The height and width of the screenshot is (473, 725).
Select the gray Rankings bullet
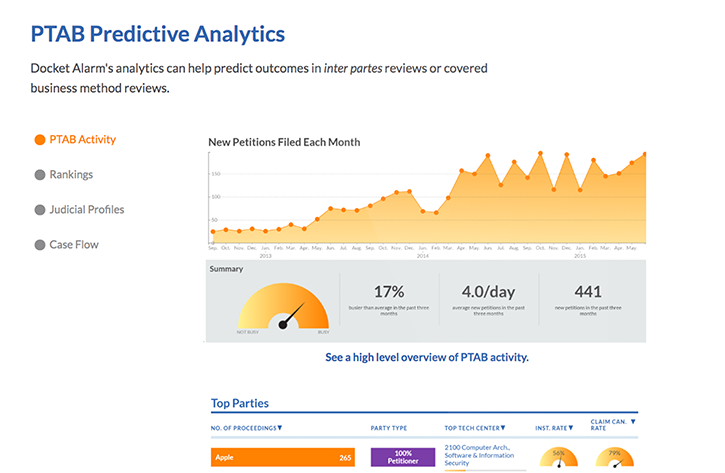(40, 175)
